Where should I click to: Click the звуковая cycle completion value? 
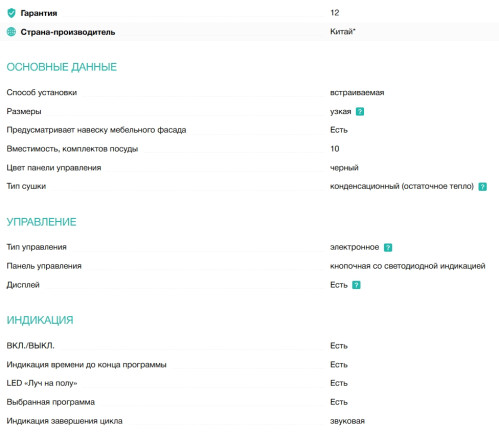pos(347,421)
